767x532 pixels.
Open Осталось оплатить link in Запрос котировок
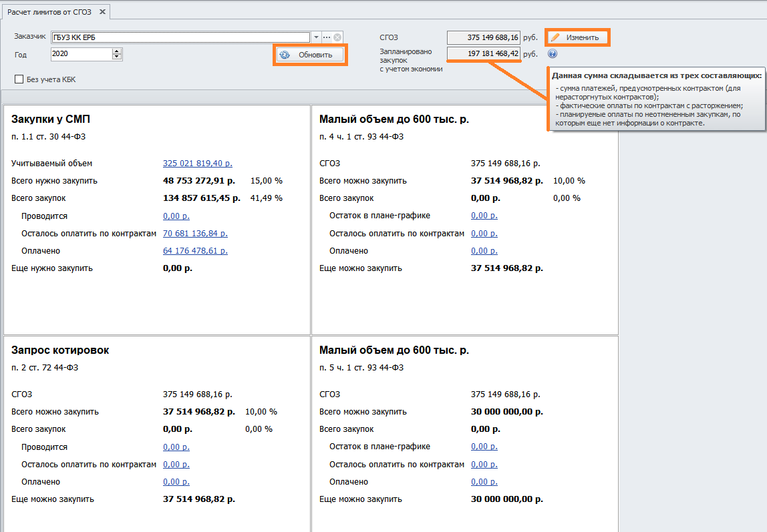pyautogui.click(x=176, y=465)
